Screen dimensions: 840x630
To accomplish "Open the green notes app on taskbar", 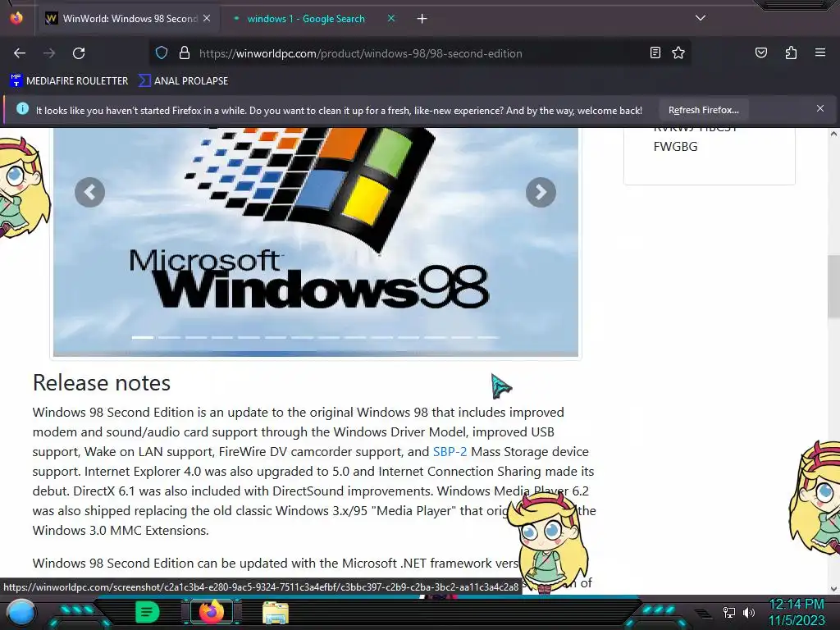I will [148, 612].
